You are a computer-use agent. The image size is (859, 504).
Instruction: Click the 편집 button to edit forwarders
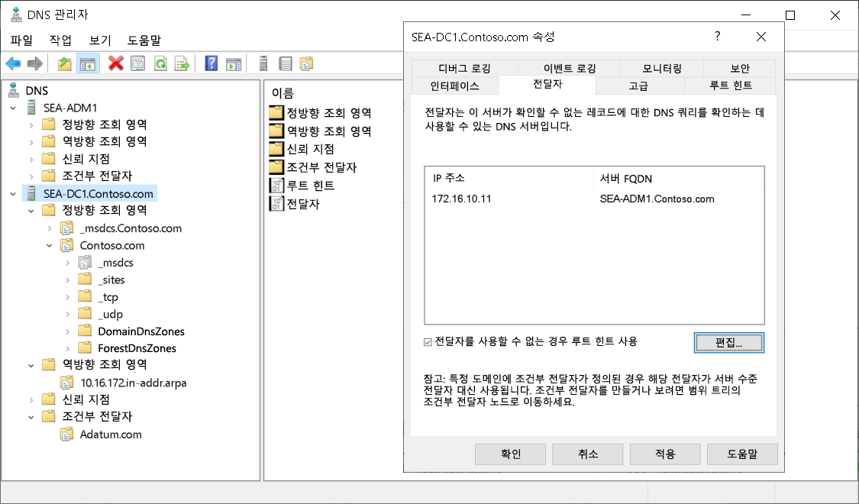(x=728, y=342)
